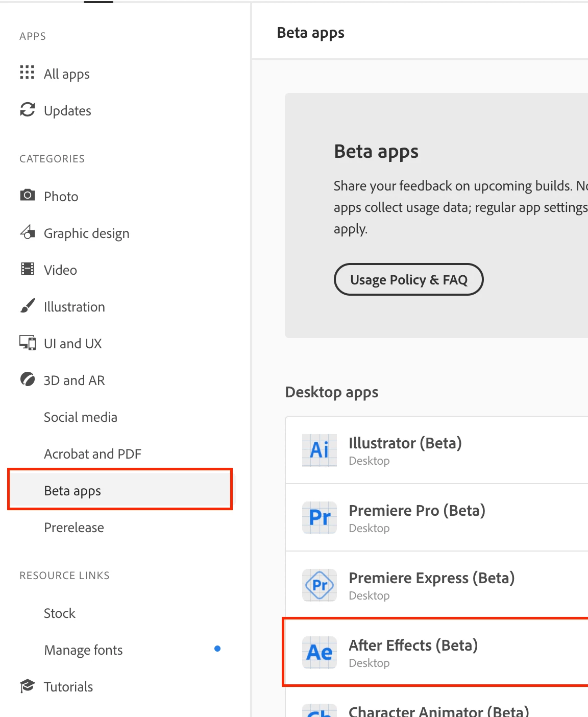Image resolution: width=588 pixels, height=717 pixels.
Task: Click the 3D and AR sphere icon
Action: click(x=28, y=379)
